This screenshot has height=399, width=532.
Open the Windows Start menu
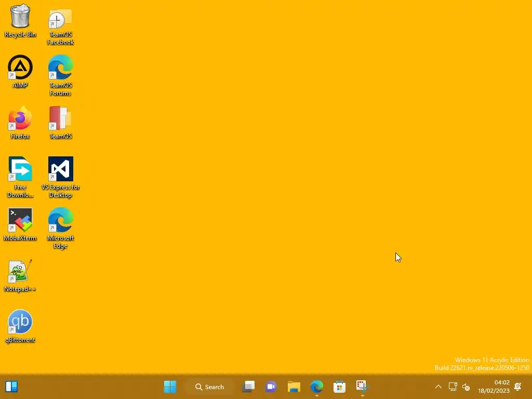(170, 387)
